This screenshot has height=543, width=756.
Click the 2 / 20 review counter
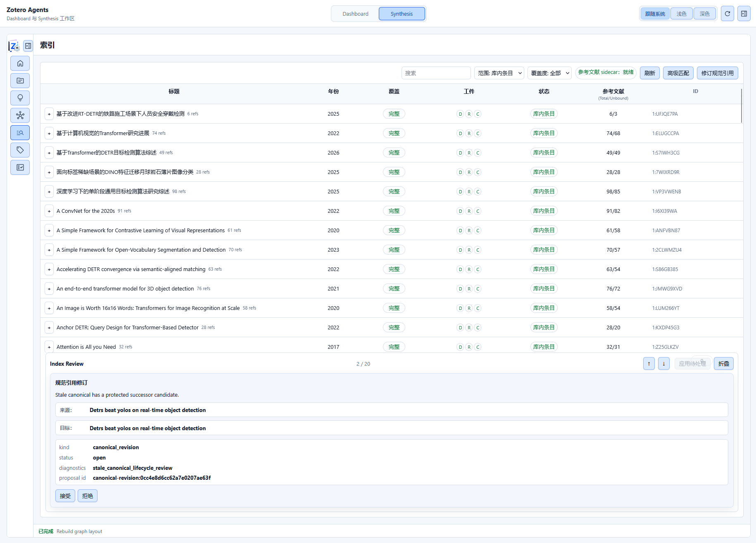[x=363, y=364]
